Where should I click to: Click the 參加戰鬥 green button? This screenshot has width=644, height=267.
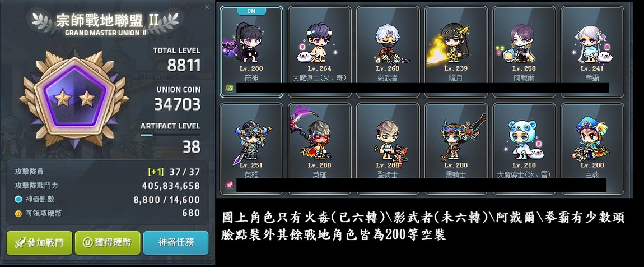point(39,243)
